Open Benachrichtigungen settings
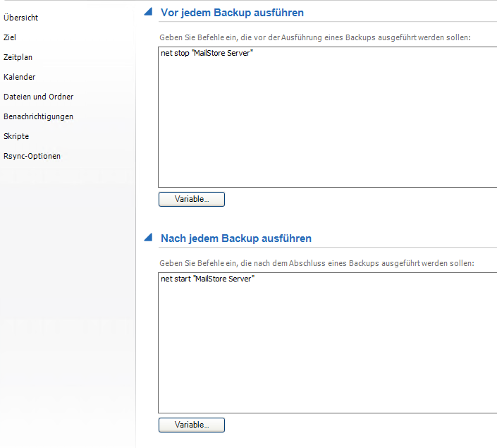This screenshot has height=448, width=497. point(39,116)
